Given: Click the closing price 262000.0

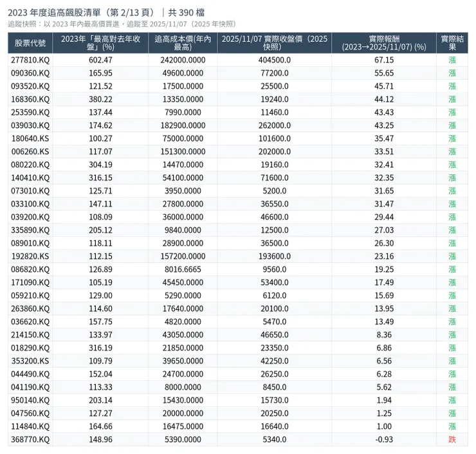Looking at the screenshot, I should (x=275, y=125).
